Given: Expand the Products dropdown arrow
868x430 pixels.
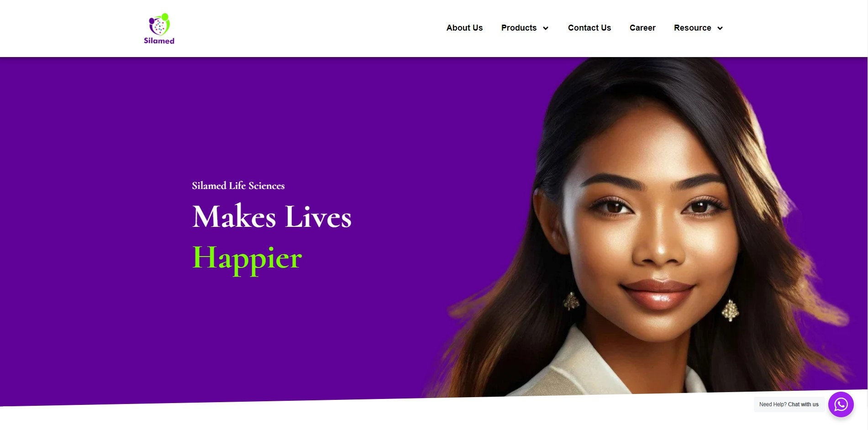Looking at the screenshot, I should coord(545,28).
